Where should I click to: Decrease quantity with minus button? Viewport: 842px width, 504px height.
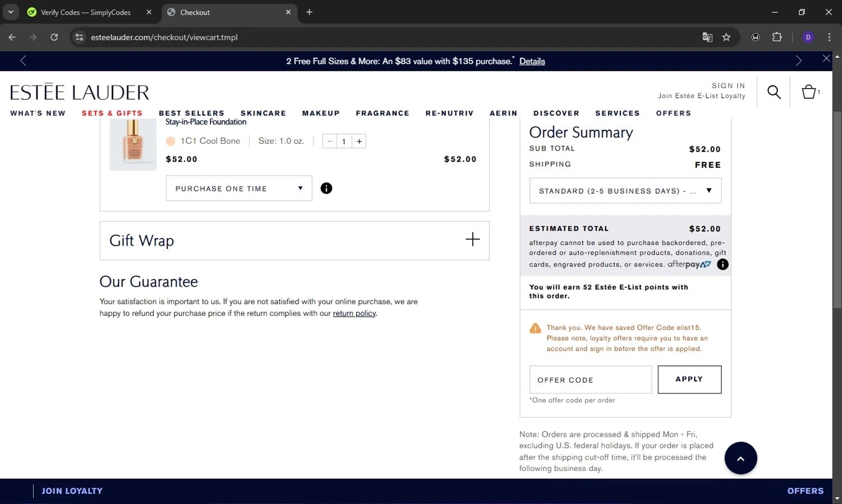coord(330,141)
